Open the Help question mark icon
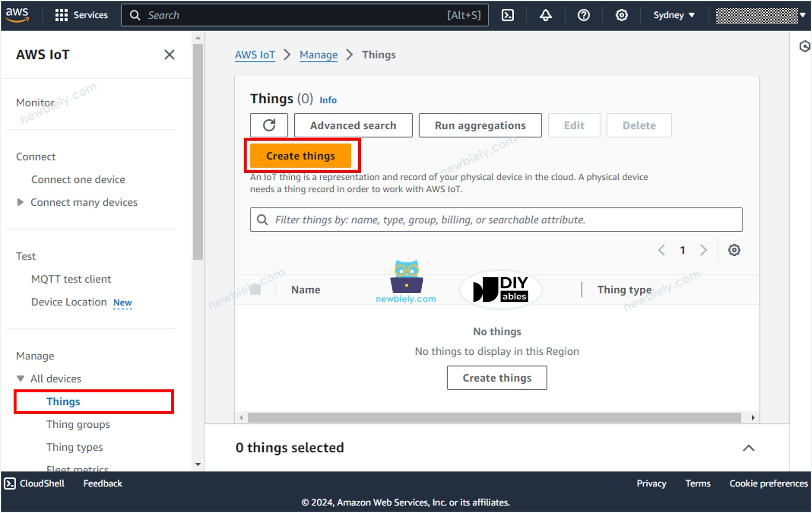This screenshot has width=812, height=513. coord(583,15)
